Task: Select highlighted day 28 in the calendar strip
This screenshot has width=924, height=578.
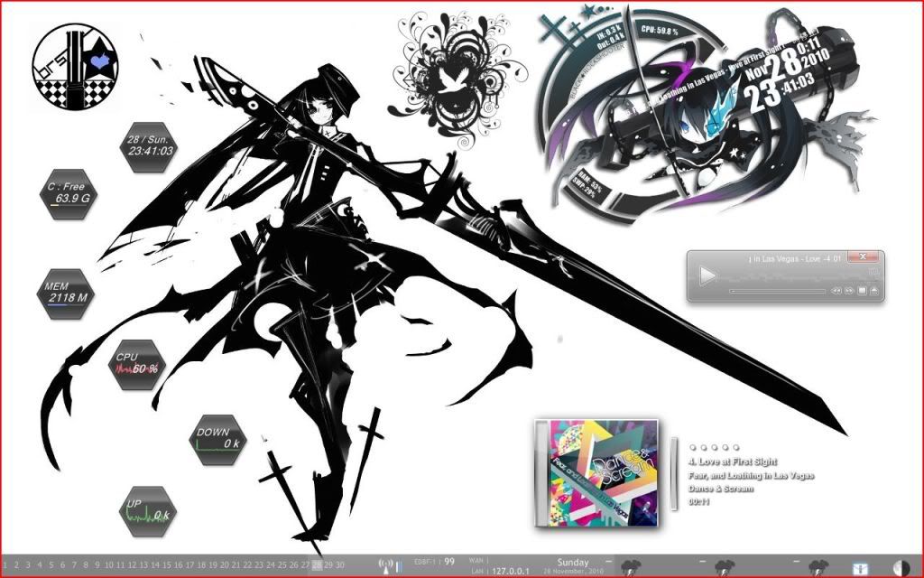Action: [317, 565]
